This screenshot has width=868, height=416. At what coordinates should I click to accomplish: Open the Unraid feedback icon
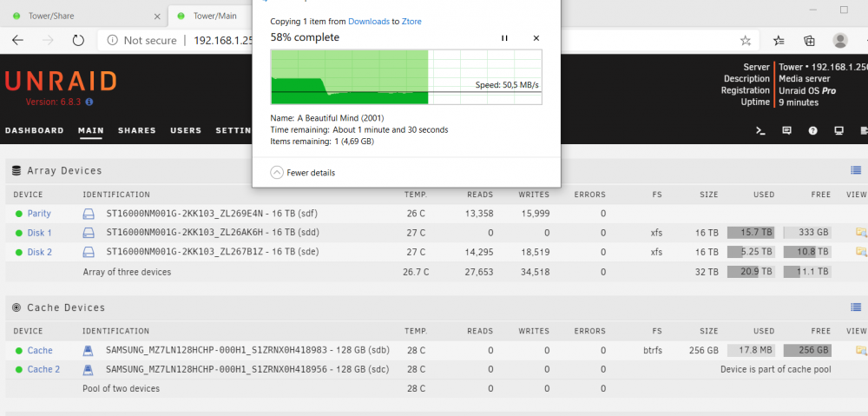[786, 131]
